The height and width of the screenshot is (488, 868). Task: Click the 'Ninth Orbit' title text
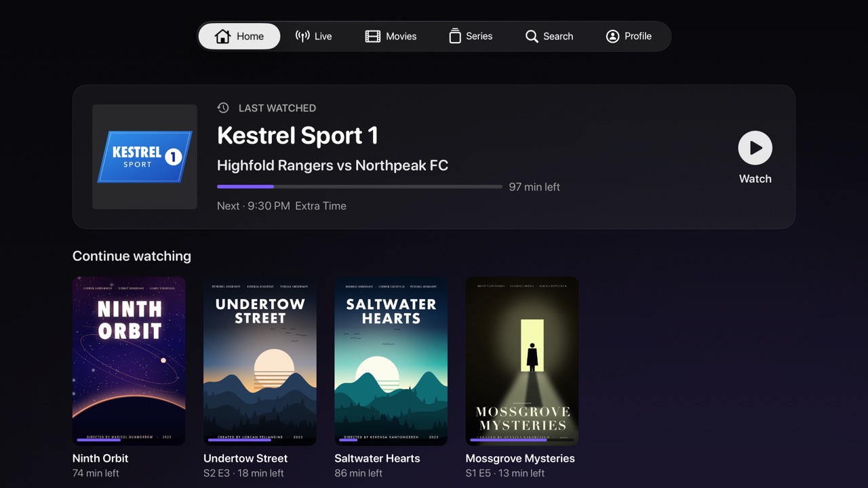tap(100, 458)
